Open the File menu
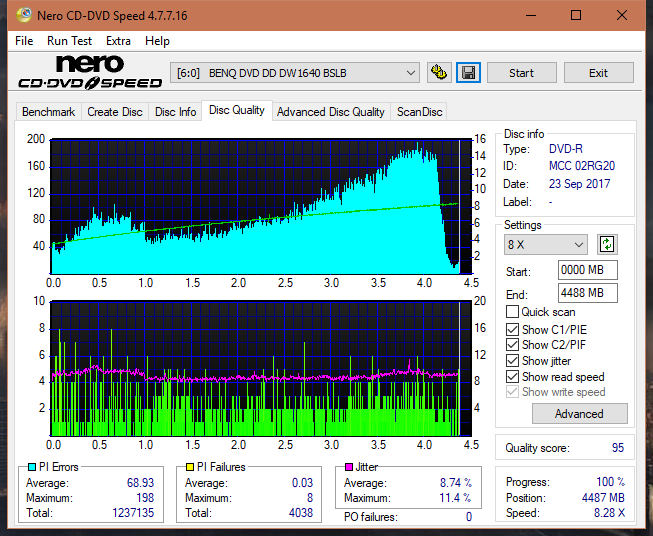Viewport: 653px width, 536px height. click(24, 41)
